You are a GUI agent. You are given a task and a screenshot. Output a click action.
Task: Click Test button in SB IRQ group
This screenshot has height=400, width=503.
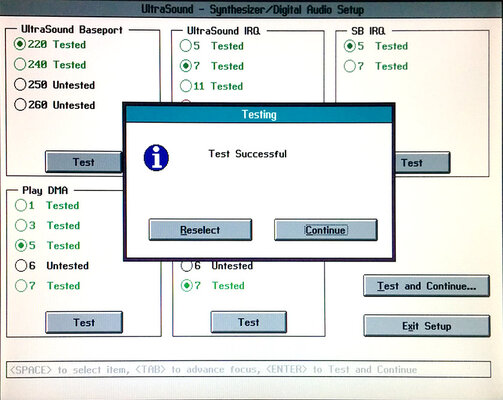[x=422, y=162]
